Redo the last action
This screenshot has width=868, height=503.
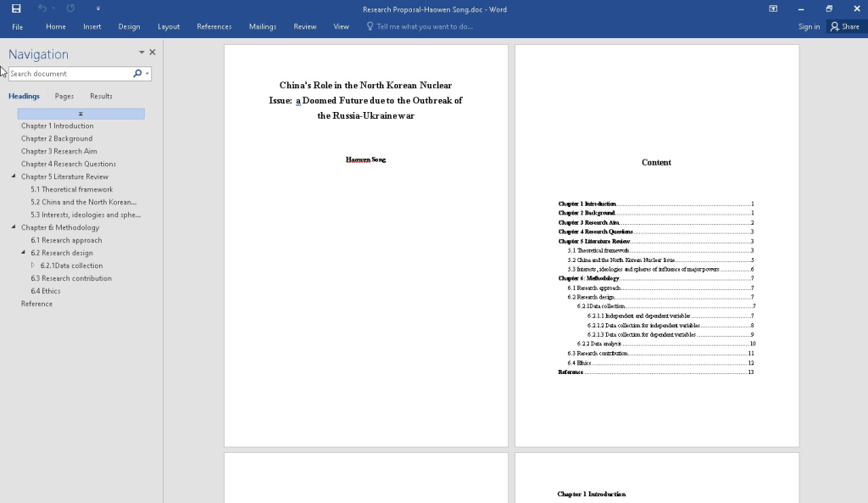70,8
